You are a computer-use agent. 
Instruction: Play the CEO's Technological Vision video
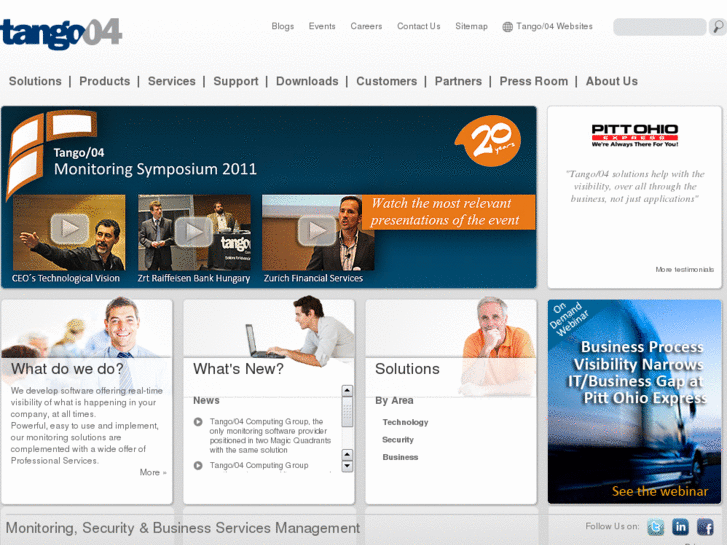[x=70, y=228]
